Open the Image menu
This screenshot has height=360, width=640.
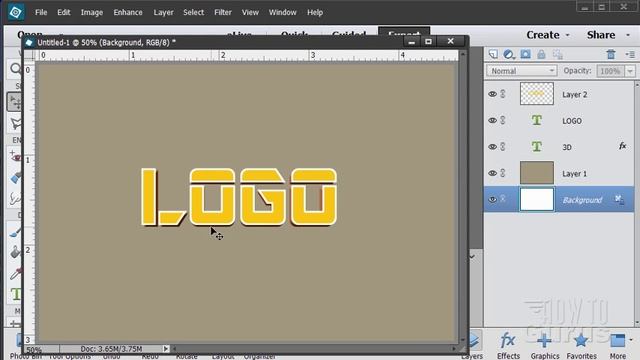tap(92, 12)
